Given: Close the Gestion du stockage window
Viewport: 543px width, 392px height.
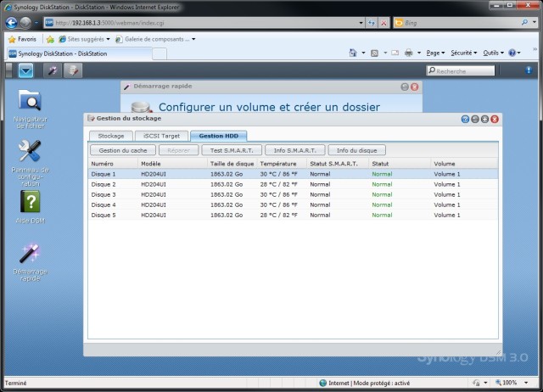Looking at the screenshot, I should pos(495,119).
